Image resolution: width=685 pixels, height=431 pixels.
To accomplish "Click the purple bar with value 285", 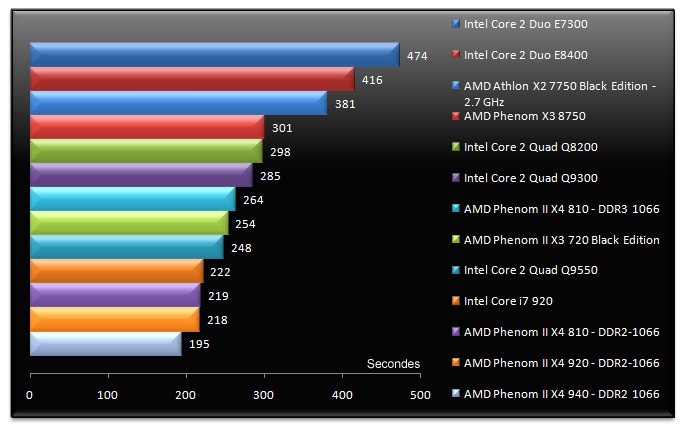I will point(141,175).
